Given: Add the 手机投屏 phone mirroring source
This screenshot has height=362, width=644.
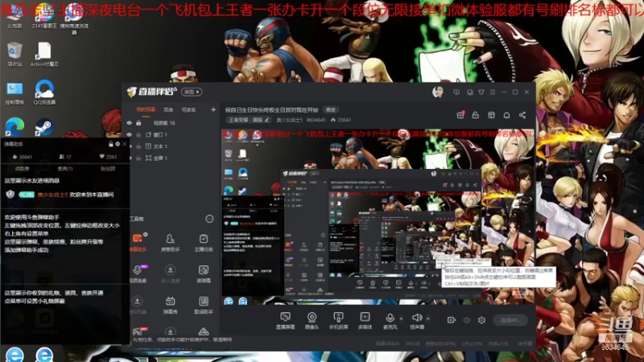Looking at the screenshot, I should (338, 320).
